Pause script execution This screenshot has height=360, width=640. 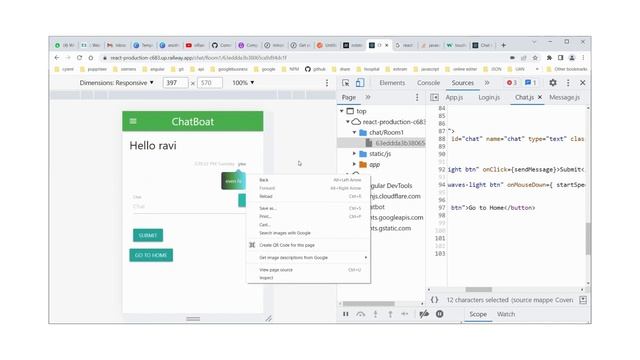click(x=346, y=314)
